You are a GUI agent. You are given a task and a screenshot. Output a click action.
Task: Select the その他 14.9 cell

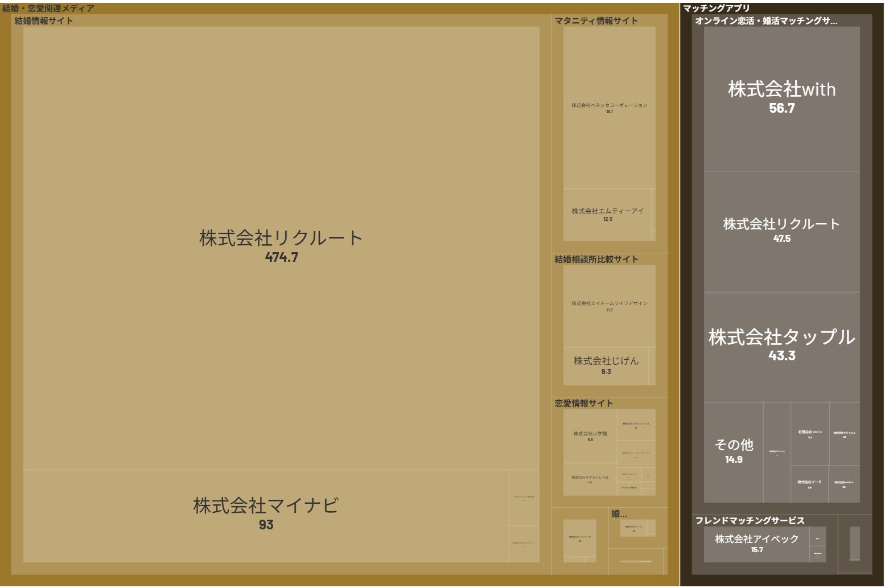[x=734, y=452]
